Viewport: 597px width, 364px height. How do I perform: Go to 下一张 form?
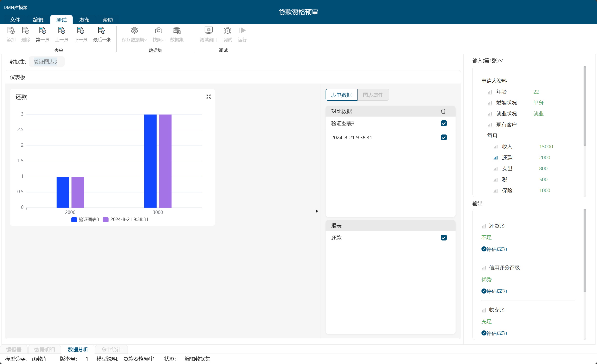(x=80, y=34)
